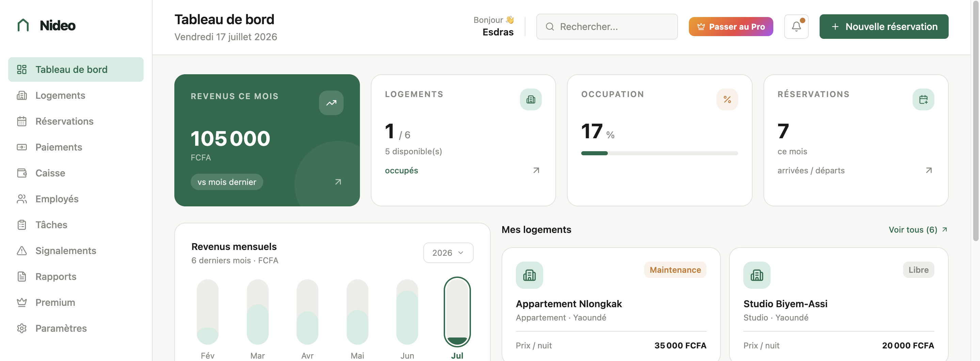Click the occupation 17% progress bar
Screen dimensions: 980x361
(x=659, y=153)
